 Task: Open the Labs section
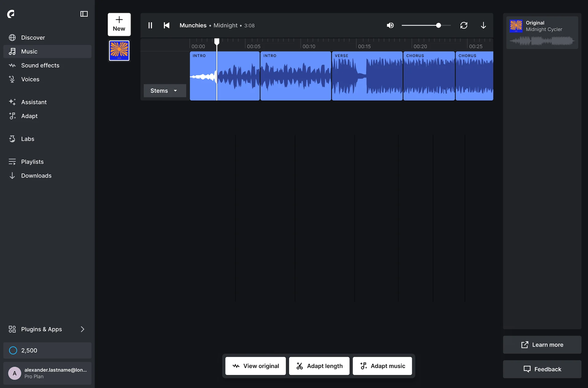point(28,139)
